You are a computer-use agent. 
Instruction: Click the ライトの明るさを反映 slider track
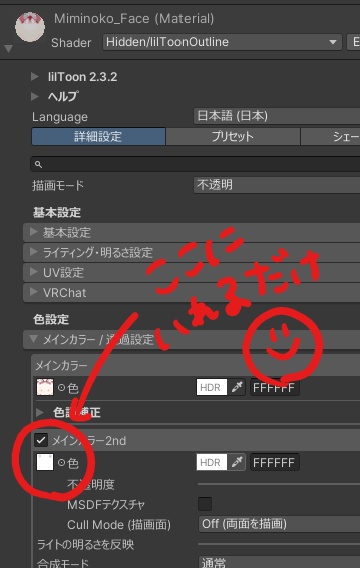pyautogui.click(x=279, y=544)
